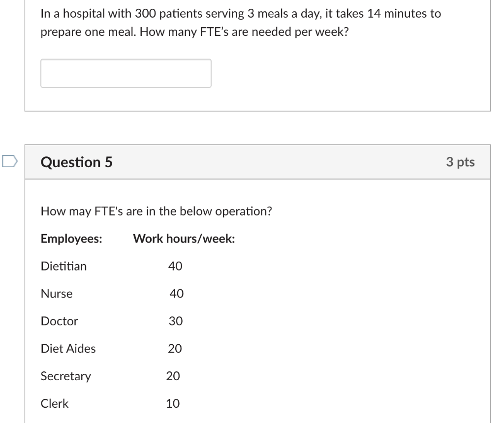Viewport: 504px width, 423px height.
Task: Click the Diet Aides label
Action: 67,349
